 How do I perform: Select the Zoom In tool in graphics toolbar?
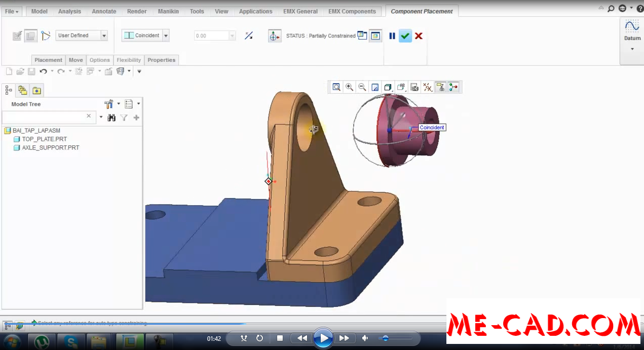tap(349, 87)
